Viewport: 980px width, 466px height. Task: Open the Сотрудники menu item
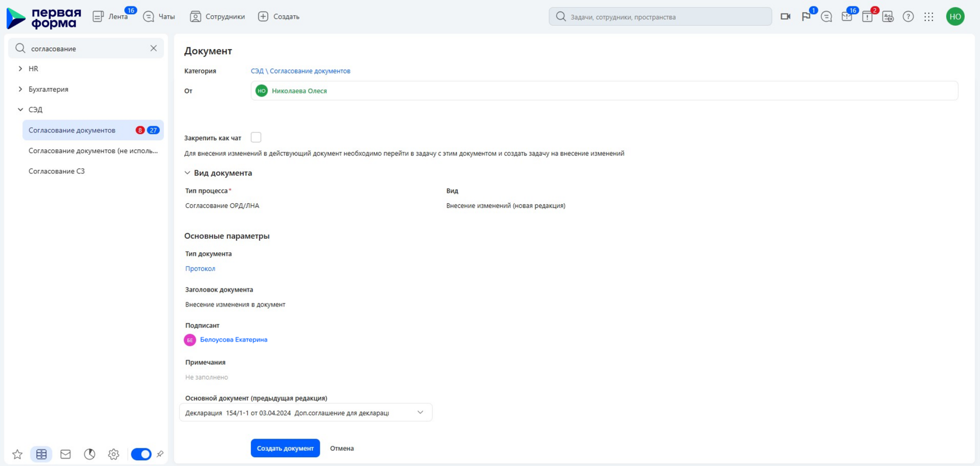point(225,17)
